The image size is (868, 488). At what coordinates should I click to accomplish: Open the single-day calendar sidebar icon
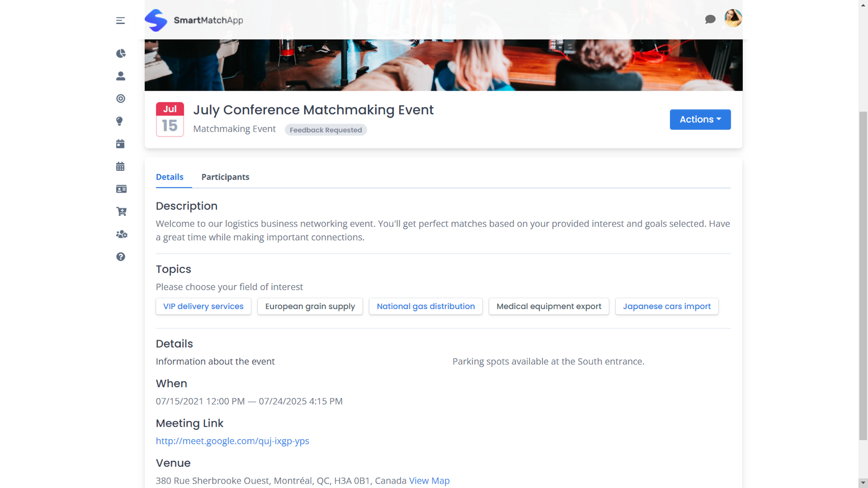tap(120, 144)
